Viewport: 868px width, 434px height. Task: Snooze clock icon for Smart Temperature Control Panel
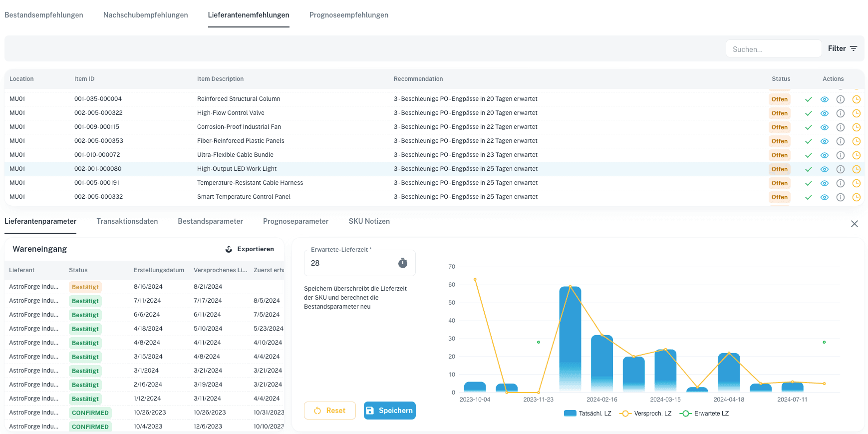[856, 197]
